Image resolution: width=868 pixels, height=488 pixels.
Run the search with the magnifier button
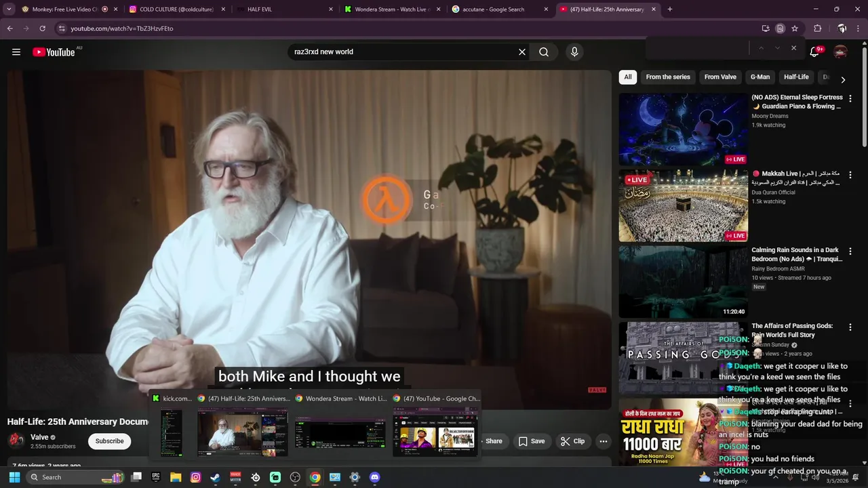click(544, 52)
